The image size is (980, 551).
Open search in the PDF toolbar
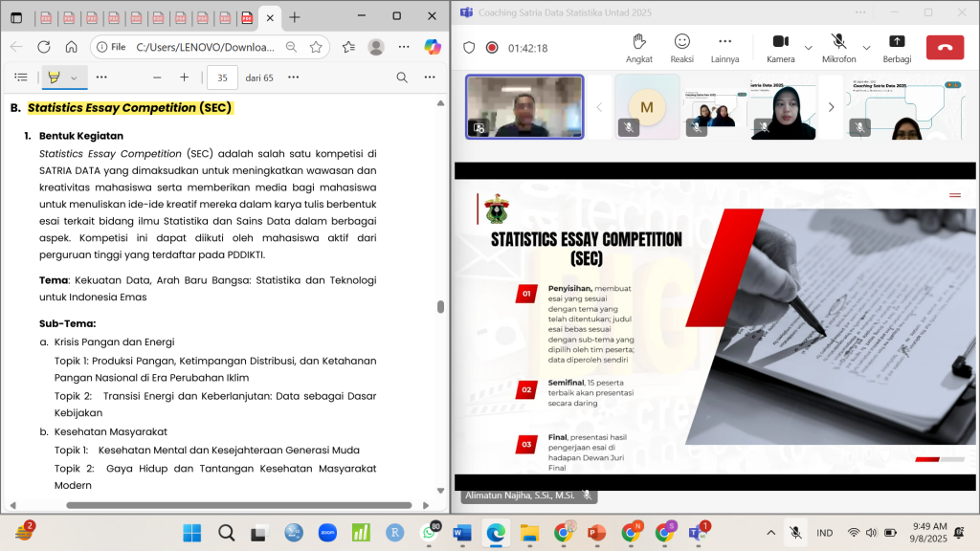(x=402, y=77)
